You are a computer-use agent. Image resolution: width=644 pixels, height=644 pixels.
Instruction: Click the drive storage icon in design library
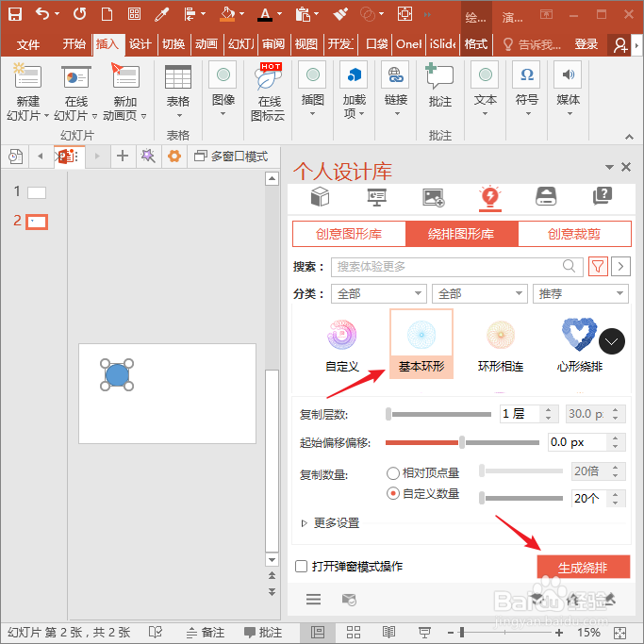(x=546, y=196)
